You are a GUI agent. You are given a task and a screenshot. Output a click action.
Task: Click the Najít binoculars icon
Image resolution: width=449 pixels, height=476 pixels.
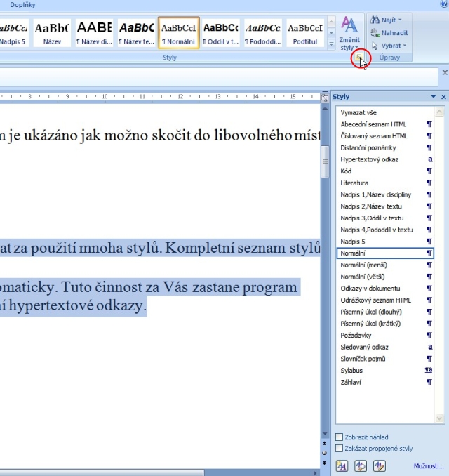click(x=375, y=20)
